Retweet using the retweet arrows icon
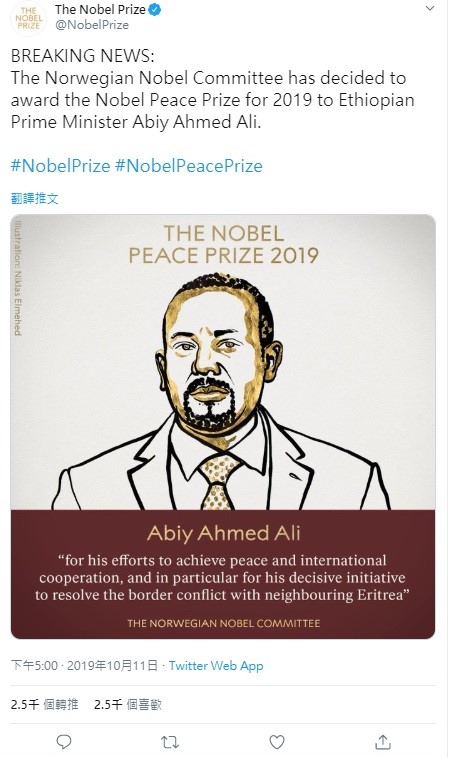The height and width of the screenshot is (758, 457). [170, 742]
